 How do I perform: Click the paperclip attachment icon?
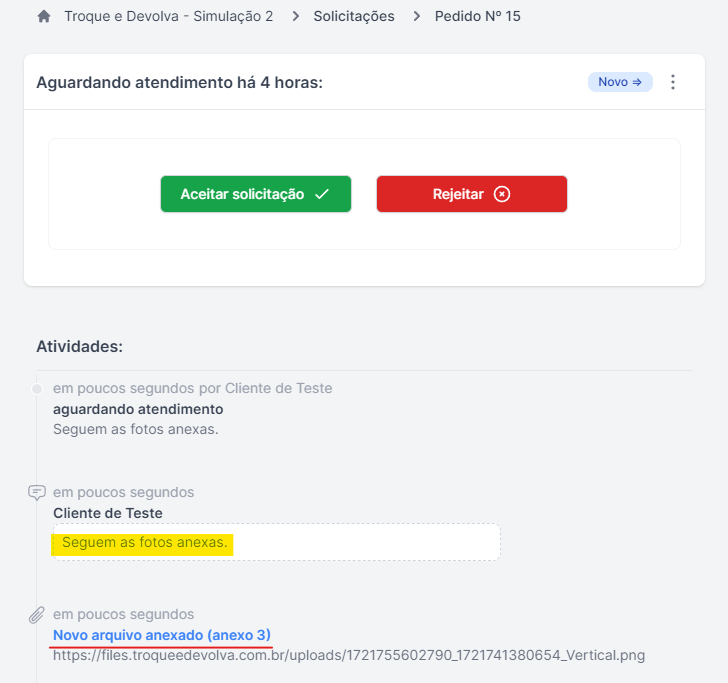coord(37,615)
